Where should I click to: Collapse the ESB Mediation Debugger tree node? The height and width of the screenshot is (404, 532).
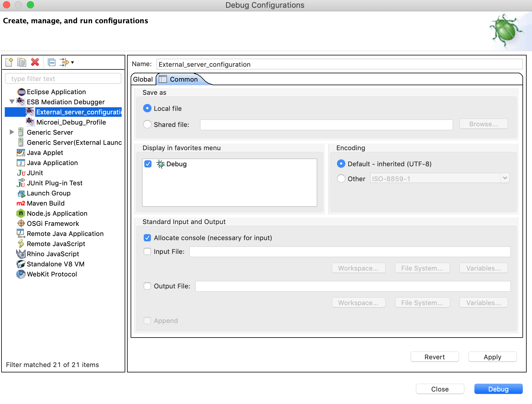pos(12,102)
